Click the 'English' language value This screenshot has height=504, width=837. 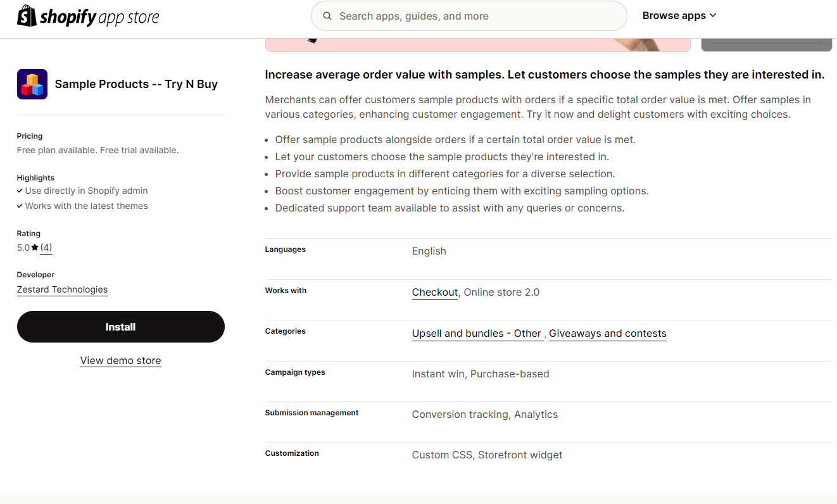click(429, 251)
